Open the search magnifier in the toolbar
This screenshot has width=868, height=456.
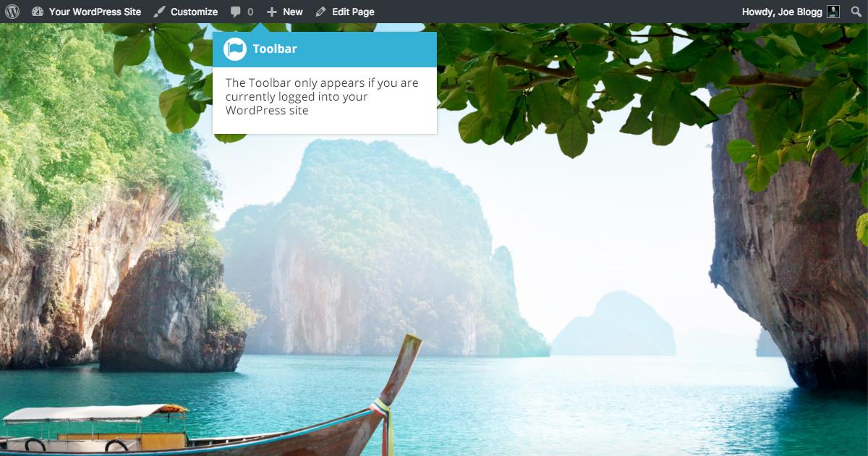click(856, 12)
